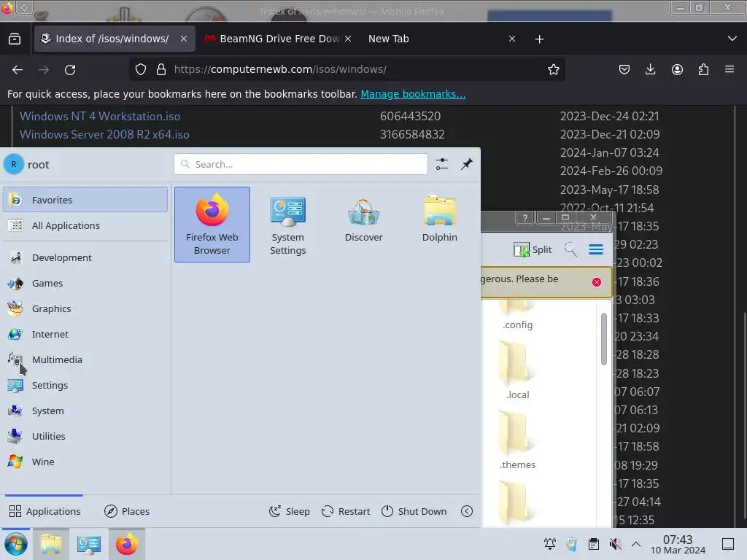This screenshot has width=747, height=560.
Task: Click muted volume tray icon
Action: coord(616,544)
